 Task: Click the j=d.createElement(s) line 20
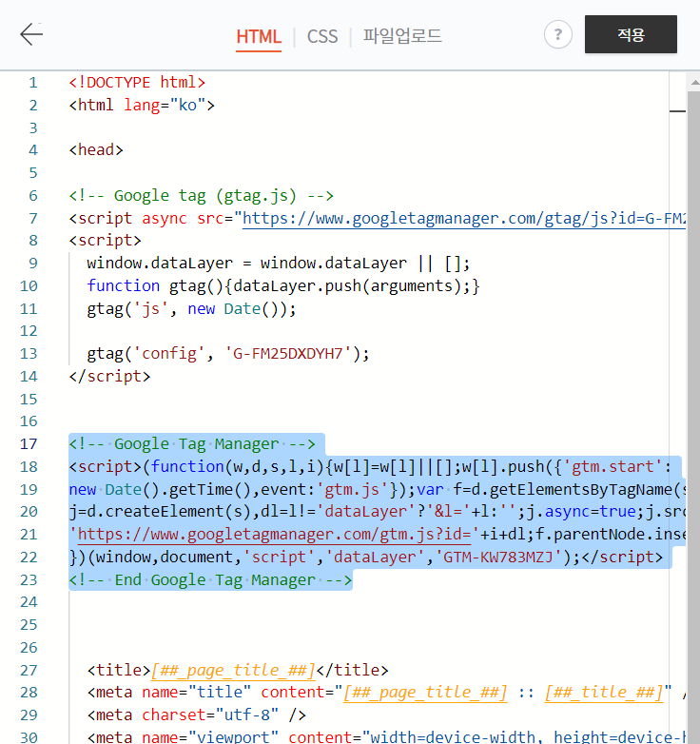377,512
